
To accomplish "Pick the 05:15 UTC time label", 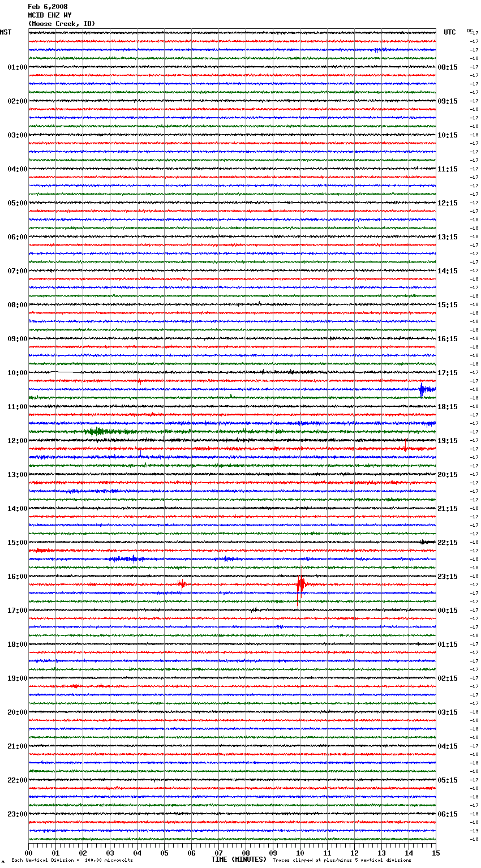I will (x=448, y=780).
